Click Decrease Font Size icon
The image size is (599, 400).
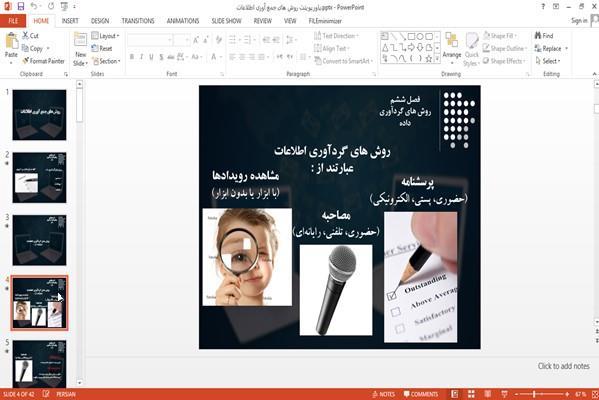206,40
